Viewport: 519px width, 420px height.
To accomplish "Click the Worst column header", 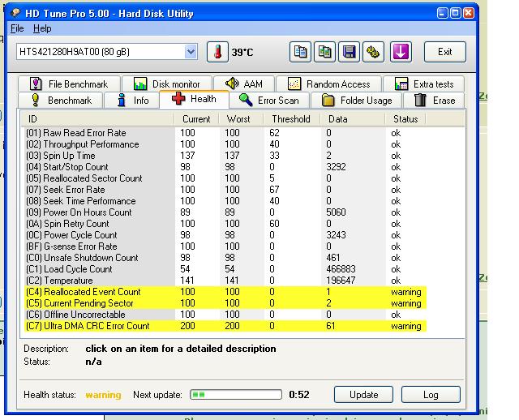I will click(x=241, y=119).
